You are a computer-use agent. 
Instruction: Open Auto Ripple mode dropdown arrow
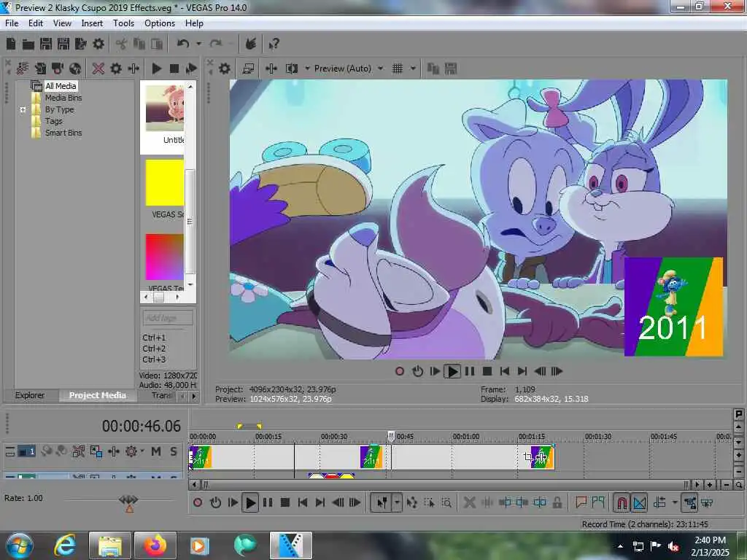click(x=675, y=502)
